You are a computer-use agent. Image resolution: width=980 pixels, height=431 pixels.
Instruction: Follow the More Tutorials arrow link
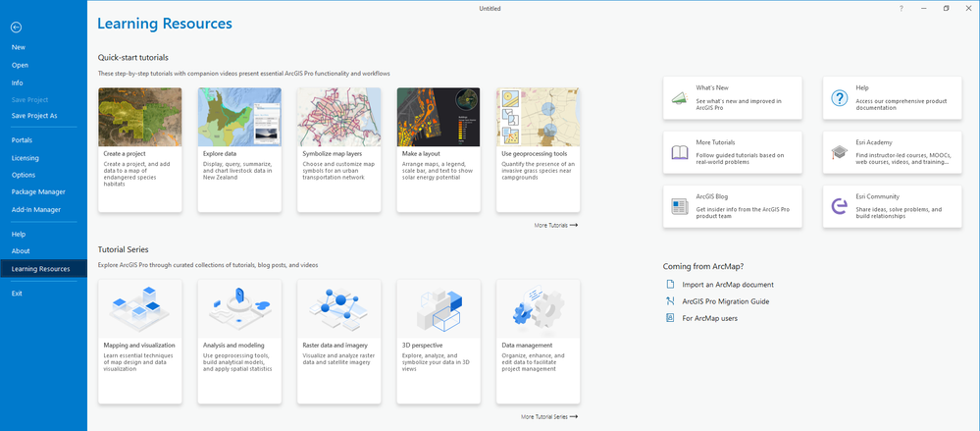[x=555, y=225]
